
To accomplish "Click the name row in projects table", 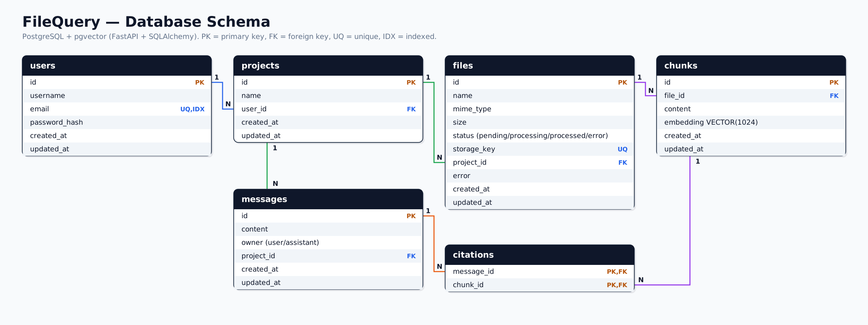I will [x=328, y=96].
